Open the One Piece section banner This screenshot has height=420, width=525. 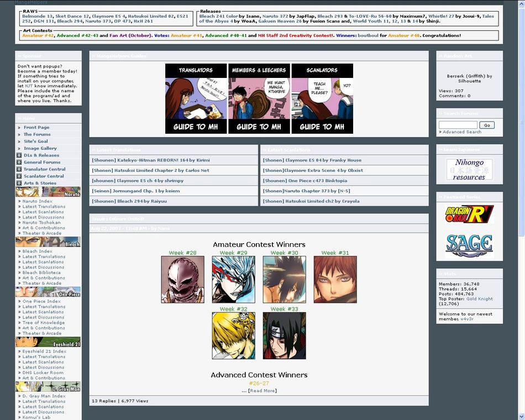(48, 292)
